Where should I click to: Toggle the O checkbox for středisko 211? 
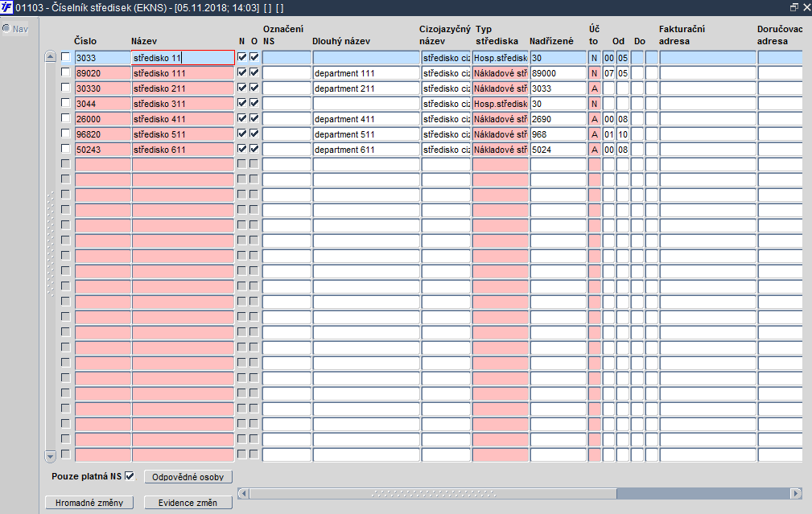253,88
